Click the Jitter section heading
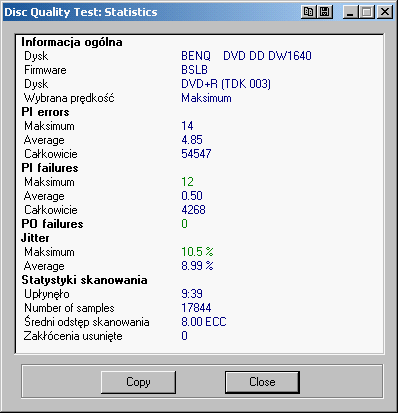Image resolution: width=398 pixels, height=413 pixels. coord(35,238)
